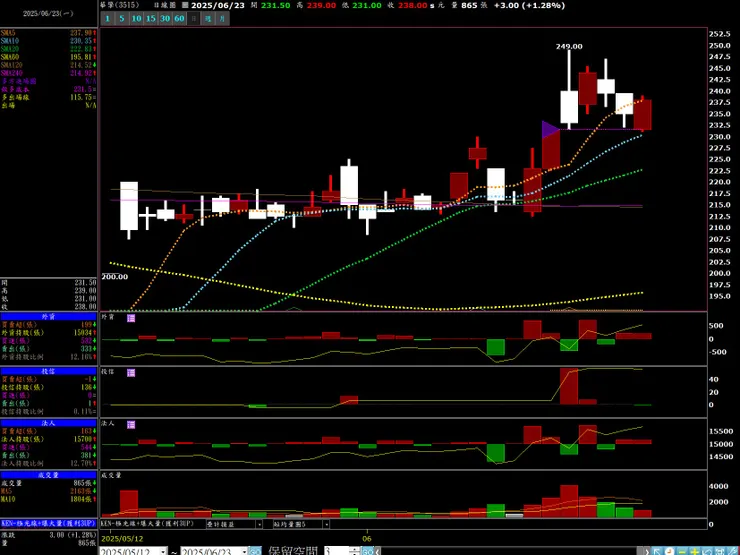Click the horizontal scrollbar right arrow
Viewport: 740px width, 555px height.
pos(647,551)
